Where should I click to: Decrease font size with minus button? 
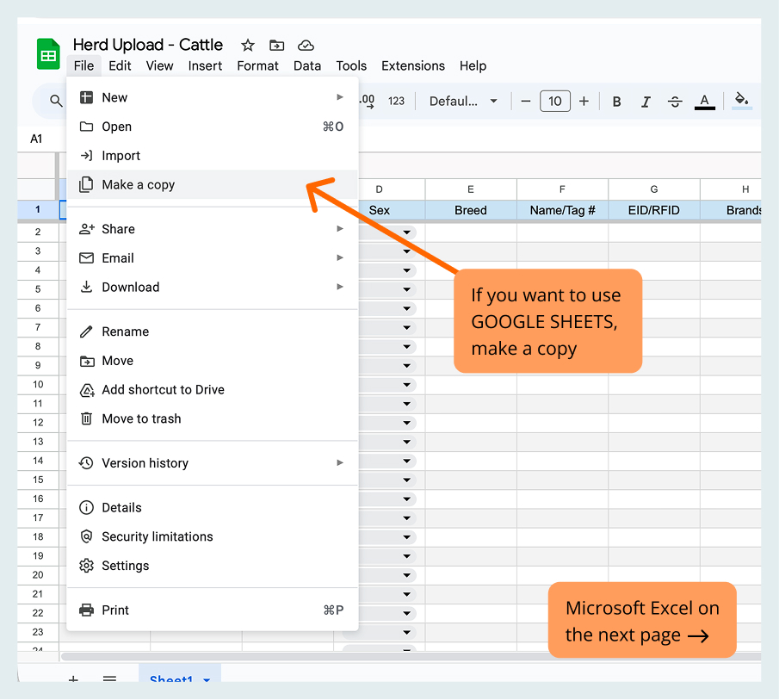click(526, 102)
